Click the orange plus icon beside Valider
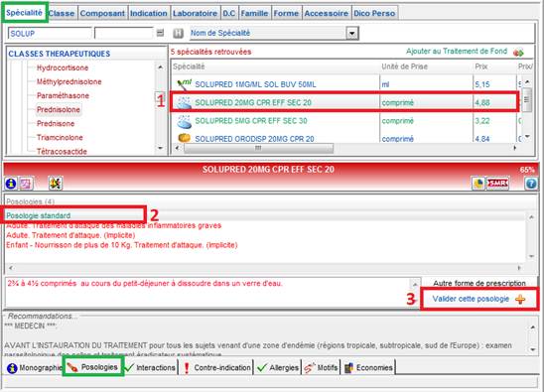 click(520, 299)
